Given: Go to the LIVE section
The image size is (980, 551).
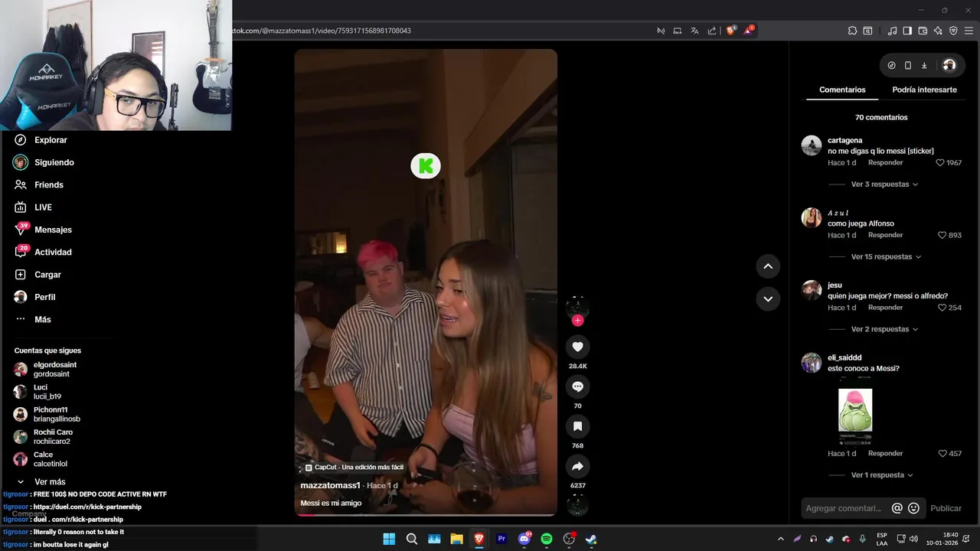Looking at the screenshot, I should pyautogui.click(x=33, y=207).
